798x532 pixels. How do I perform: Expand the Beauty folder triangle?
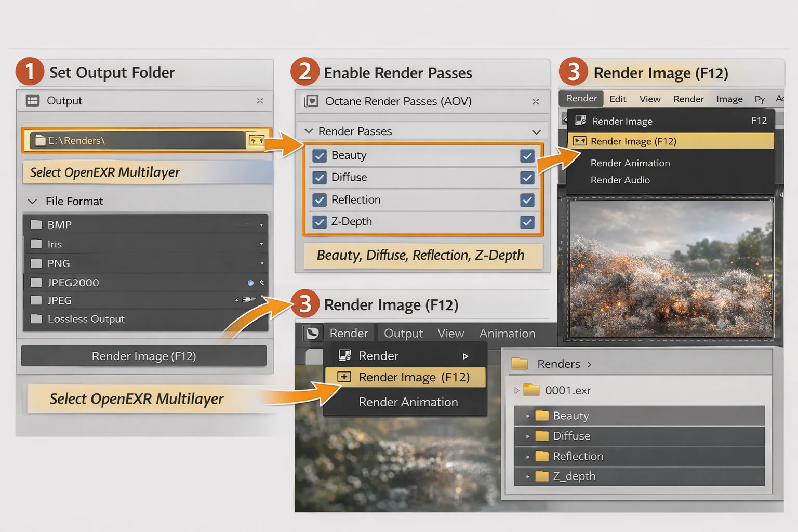pos(528,416)
